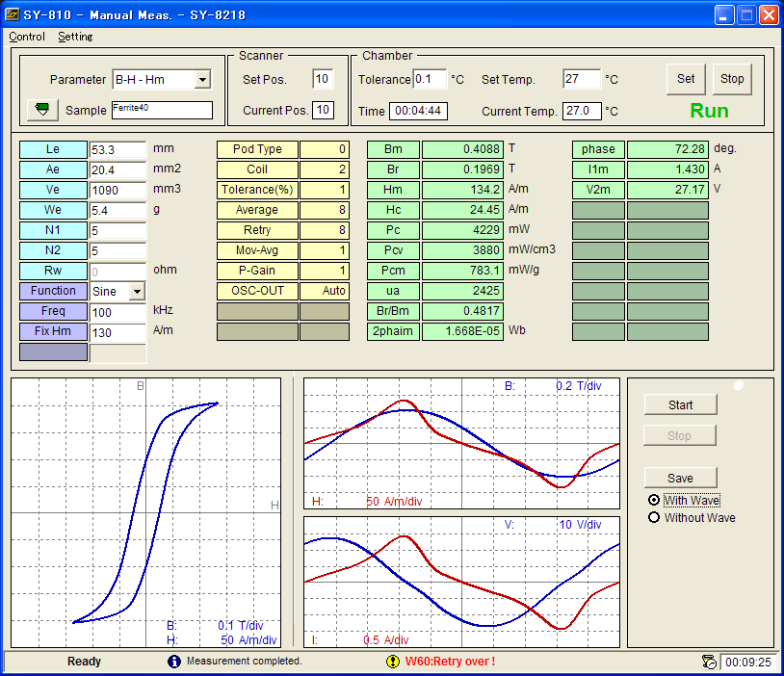Choose the Without Wave radio option
784x676 pixels.
(x=655, y=518)
